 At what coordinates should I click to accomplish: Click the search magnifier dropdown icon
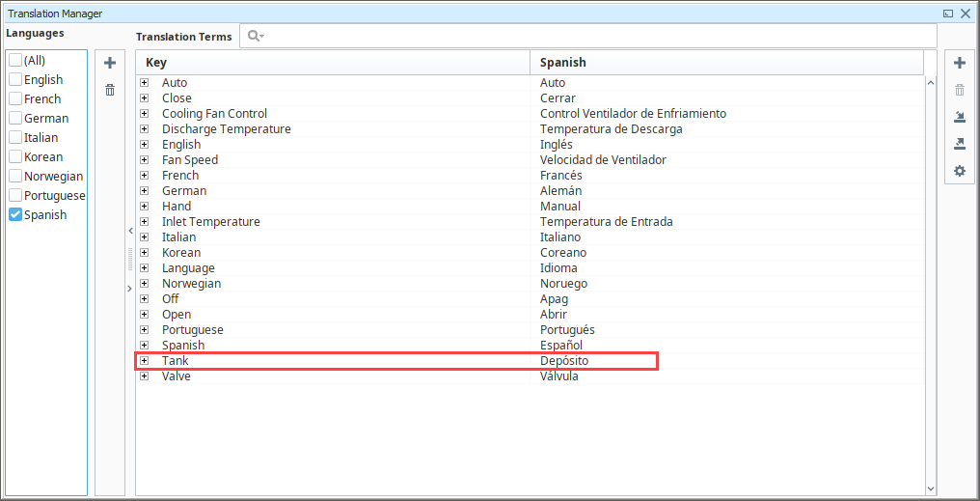pos(256,37)
